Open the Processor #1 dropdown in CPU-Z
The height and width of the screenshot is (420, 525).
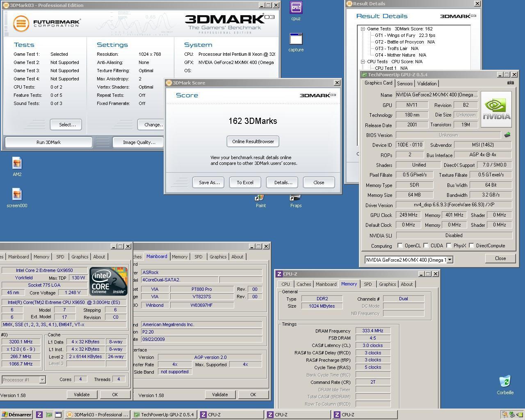42,380
